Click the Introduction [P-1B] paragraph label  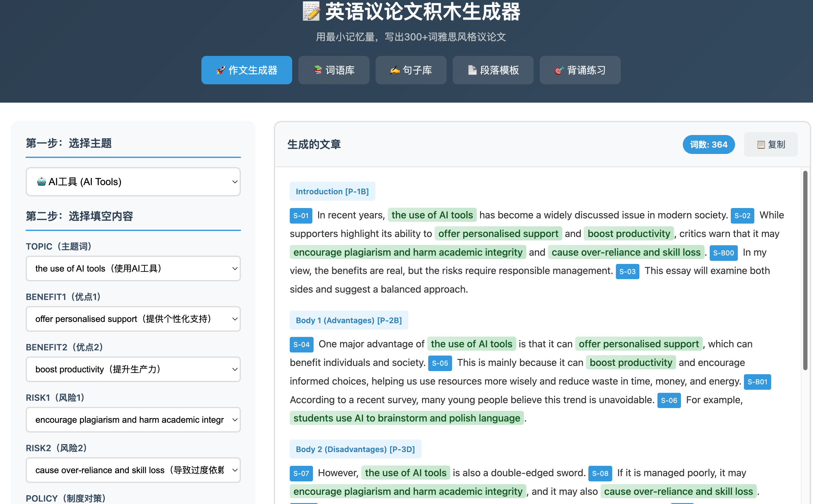click(x=332, y=191)
